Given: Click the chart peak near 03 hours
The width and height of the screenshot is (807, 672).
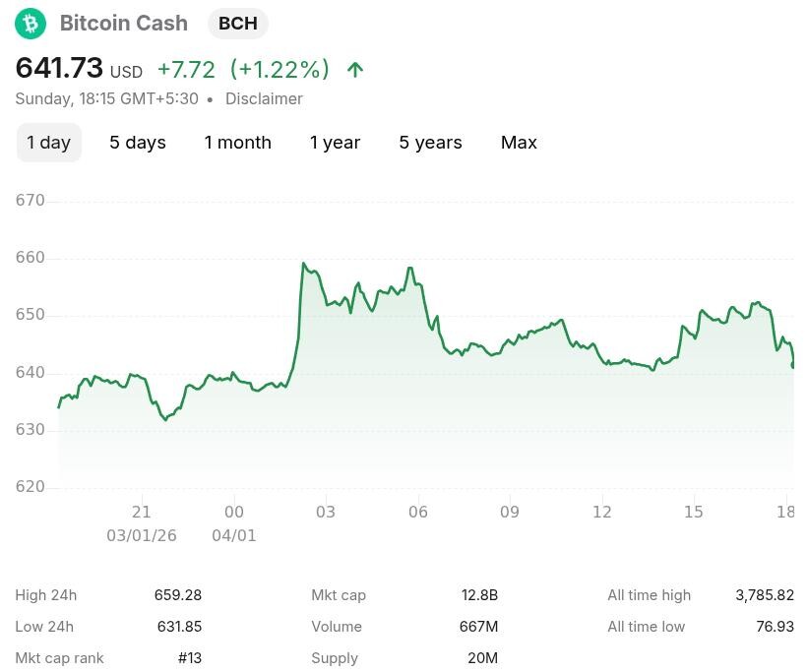Looking at the screenshot, I should pos(304,264).
